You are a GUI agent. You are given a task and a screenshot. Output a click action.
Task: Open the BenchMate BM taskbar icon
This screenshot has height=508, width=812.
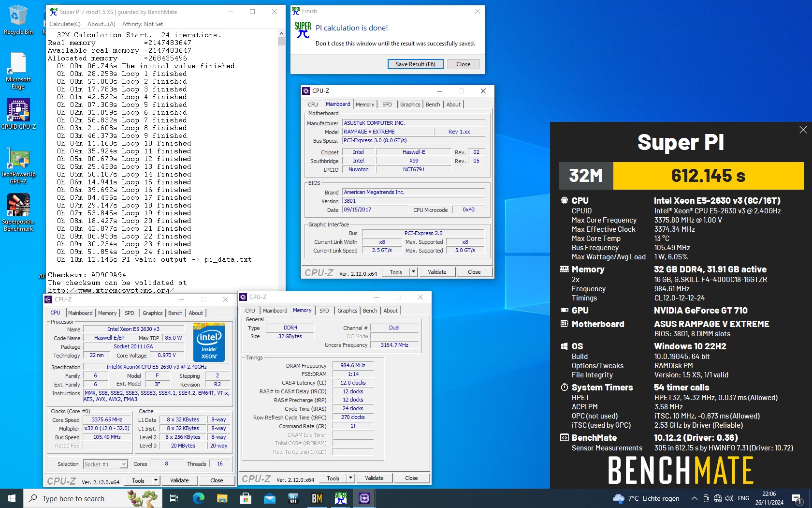[317, 498]
